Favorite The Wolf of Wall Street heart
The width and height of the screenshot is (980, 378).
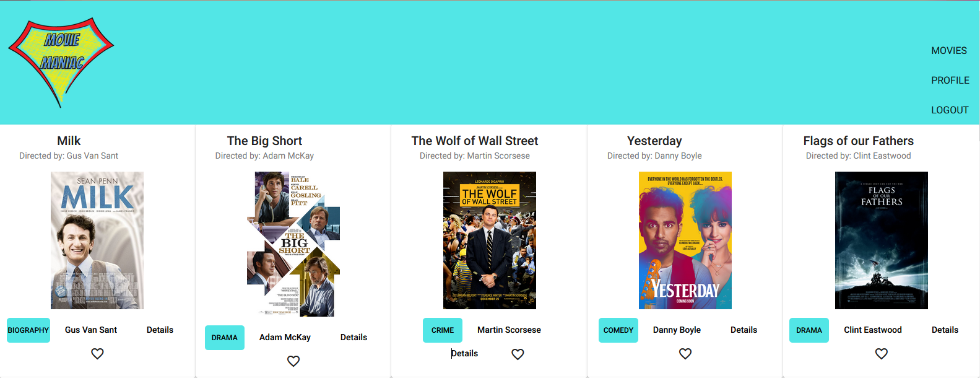coord(518,354)
